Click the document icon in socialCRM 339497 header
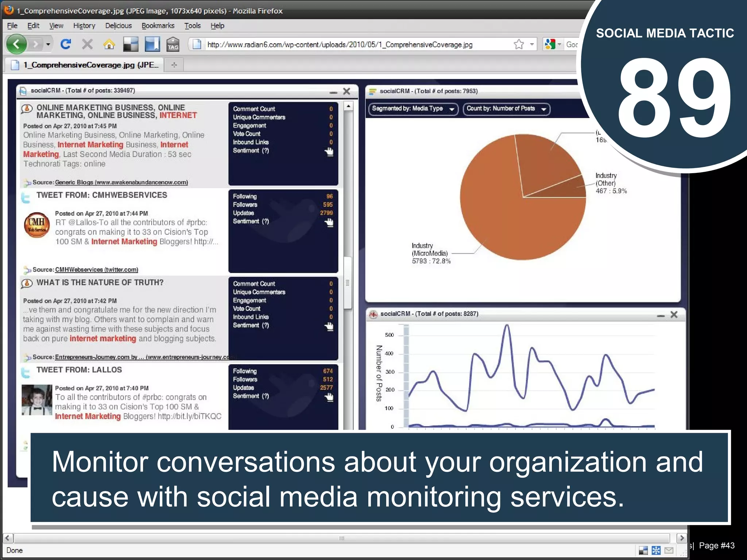This screenshot has width=747, height=560. click(x=23, y=91)
